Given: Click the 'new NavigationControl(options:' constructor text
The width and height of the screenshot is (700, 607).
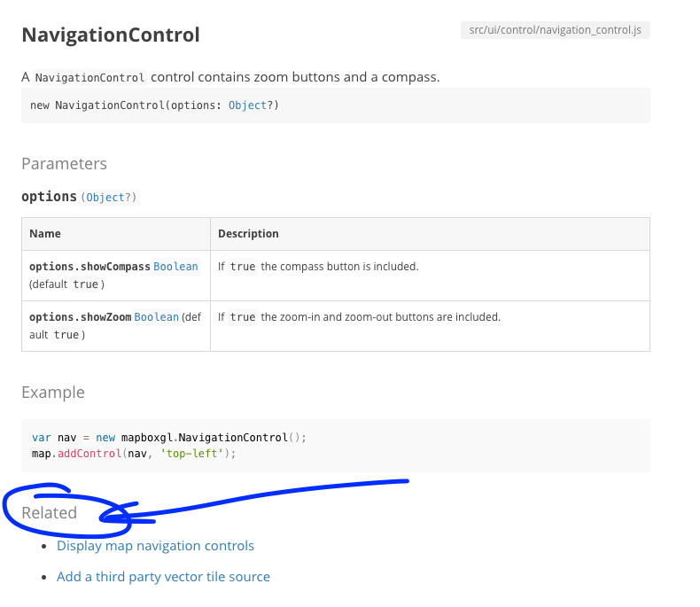Looking at the screenshot, I should pos(126,105).
